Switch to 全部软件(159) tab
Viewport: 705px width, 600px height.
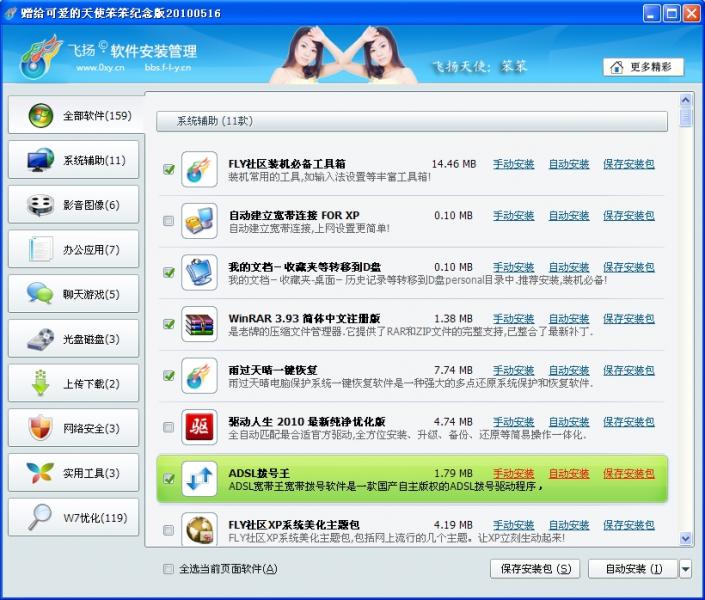point(76,115)
